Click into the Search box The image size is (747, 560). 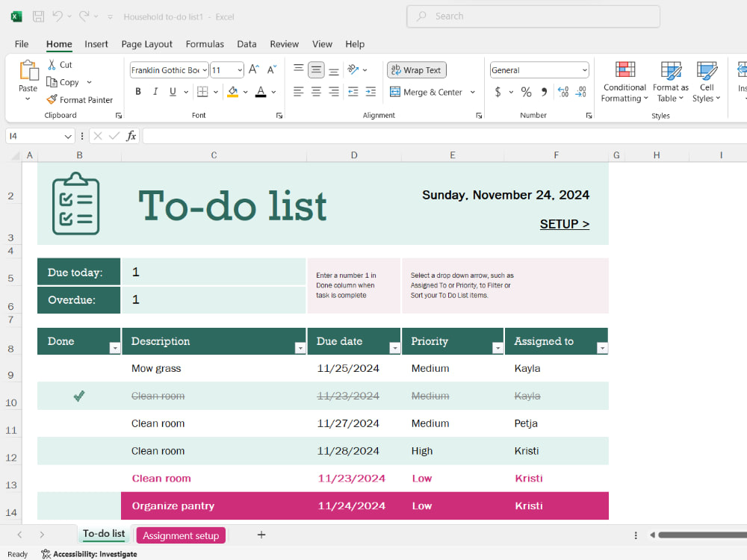coord(533,16)
